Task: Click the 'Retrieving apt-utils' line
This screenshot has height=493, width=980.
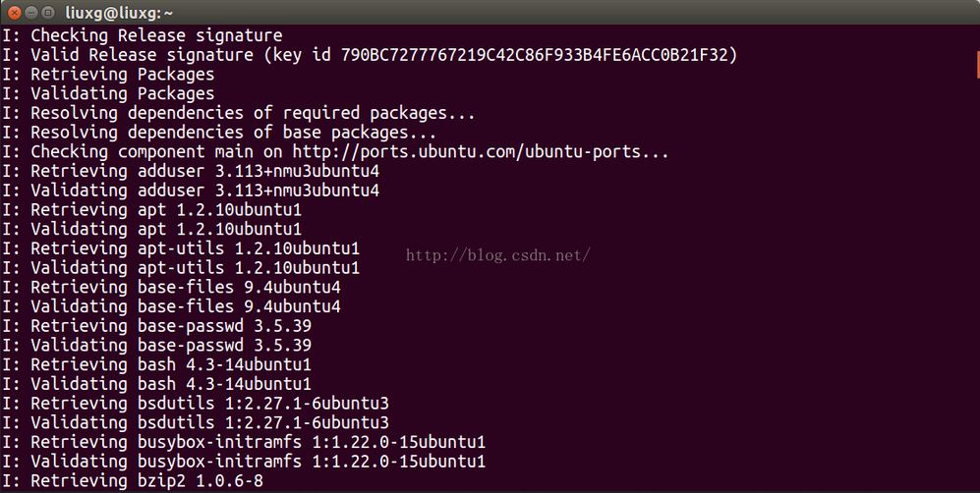Action: point(181,248)
